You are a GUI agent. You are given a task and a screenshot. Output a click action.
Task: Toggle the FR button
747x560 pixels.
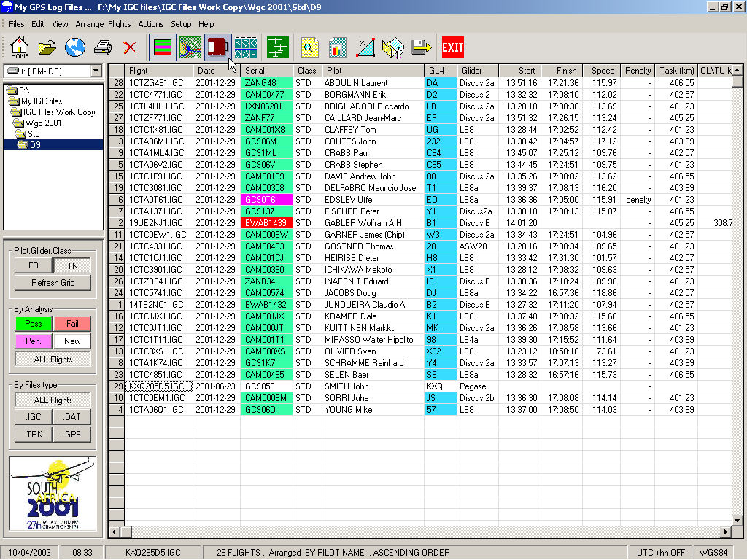click(34, 265)
